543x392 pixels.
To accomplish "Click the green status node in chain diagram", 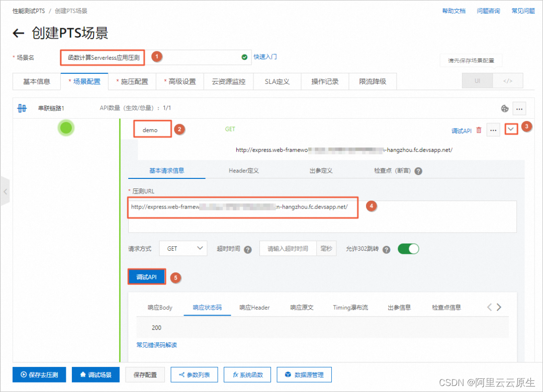I will [66, 128].
